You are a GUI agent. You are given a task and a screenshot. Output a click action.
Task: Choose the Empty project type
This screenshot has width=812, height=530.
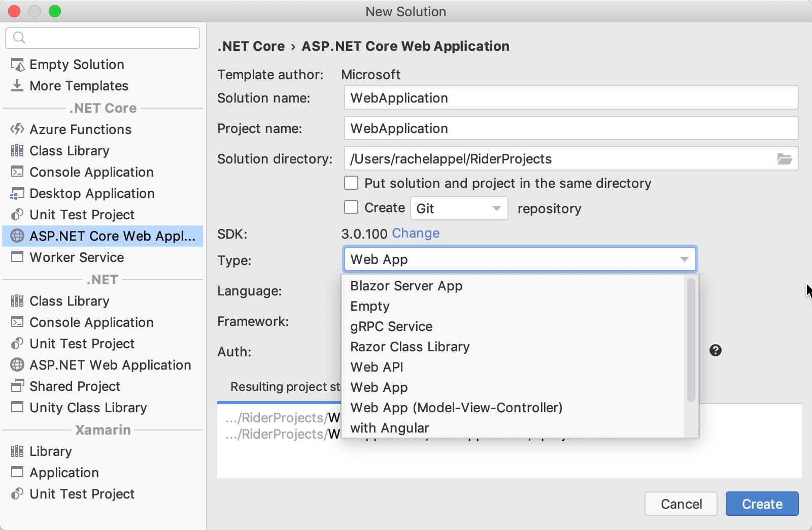(513, 306)
